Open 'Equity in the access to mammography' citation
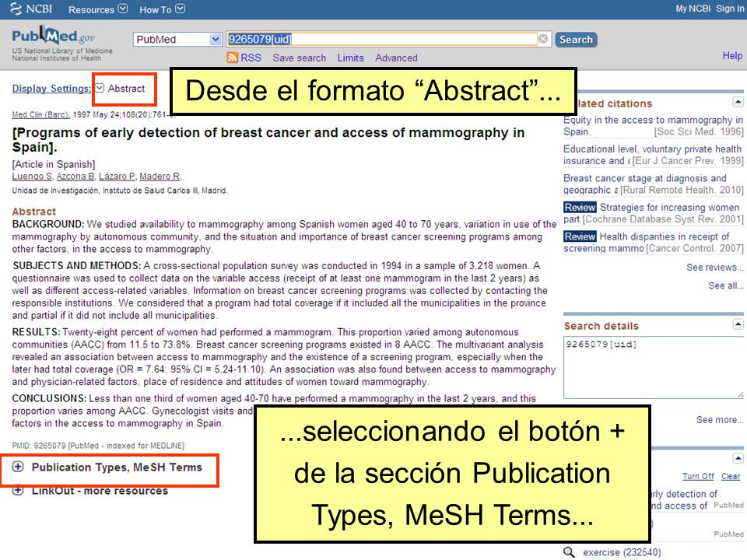This screenshot has height=560, width=747. pyautogui.click(x=653, y=126)
